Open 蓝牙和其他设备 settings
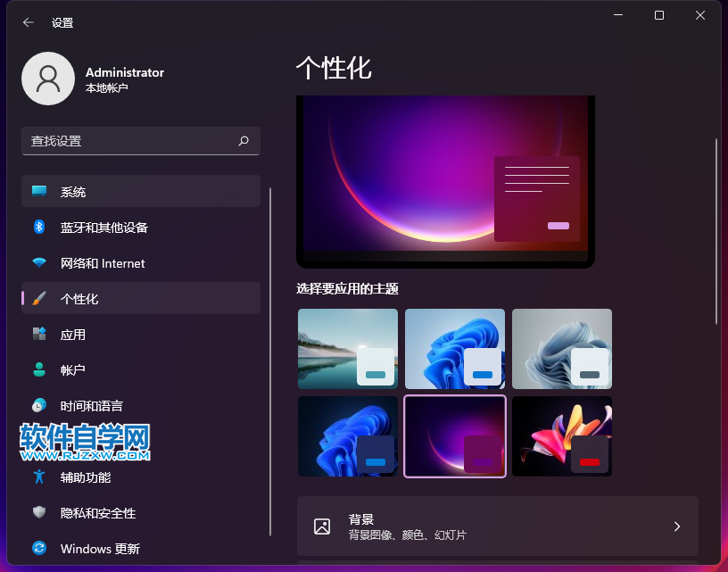 click(x=141, y=227)
